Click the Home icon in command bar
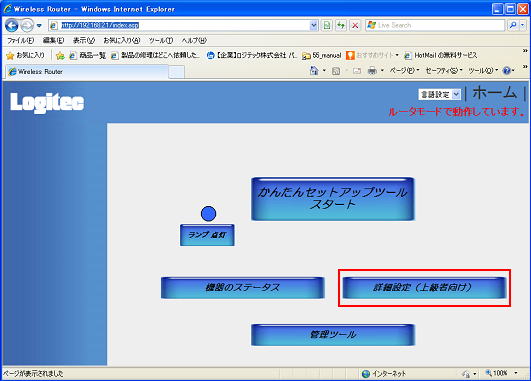Viewport: 531px width, 381px height. click(314, 70)
